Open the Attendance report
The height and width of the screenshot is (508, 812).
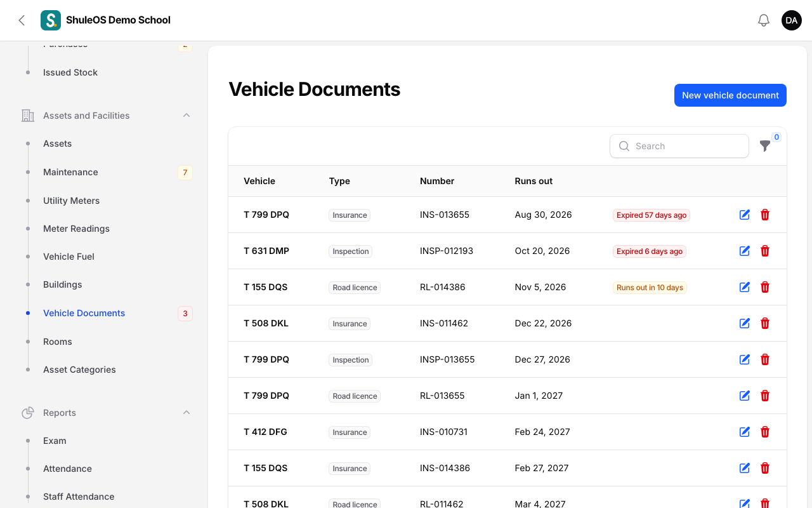(67, 469)
